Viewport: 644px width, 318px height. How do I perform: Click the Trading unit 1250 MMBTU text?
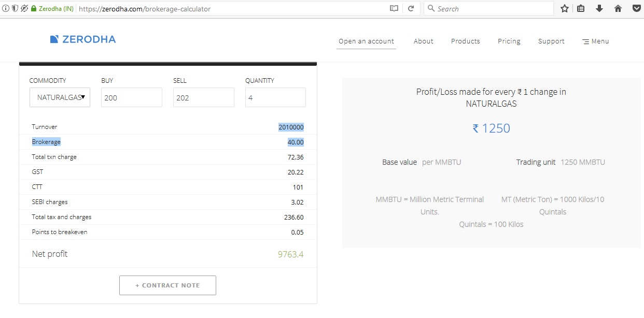[561, 162]
